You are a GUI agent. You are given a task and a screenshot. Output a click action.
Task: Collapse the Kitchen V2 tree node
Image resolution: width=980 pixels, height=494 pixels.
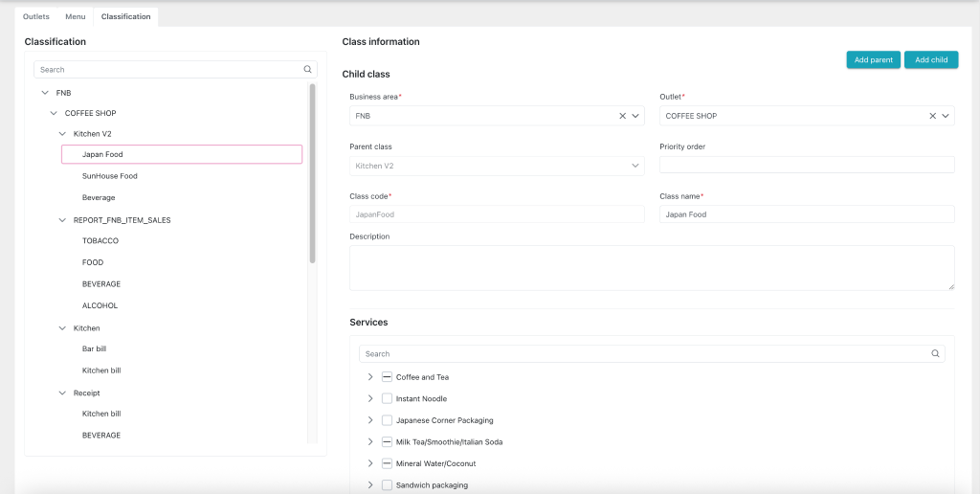point(62,134)
